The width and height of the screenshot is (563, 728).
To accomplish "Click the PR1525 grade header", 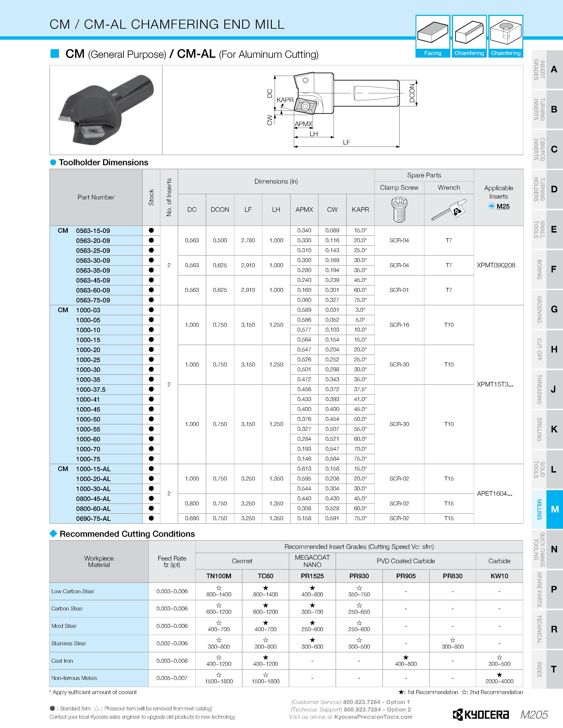I will (x=312, y=576).
